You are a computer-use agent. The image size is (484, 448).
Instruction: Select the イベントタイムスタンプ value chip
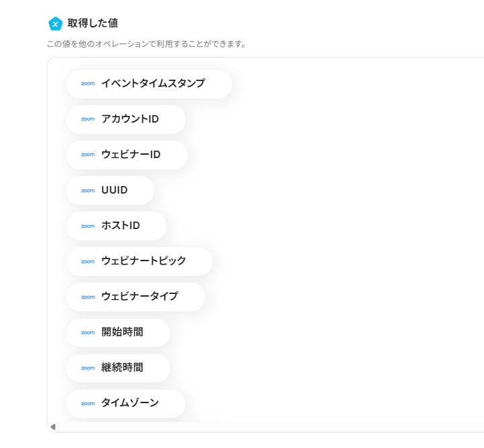[153, 84]
